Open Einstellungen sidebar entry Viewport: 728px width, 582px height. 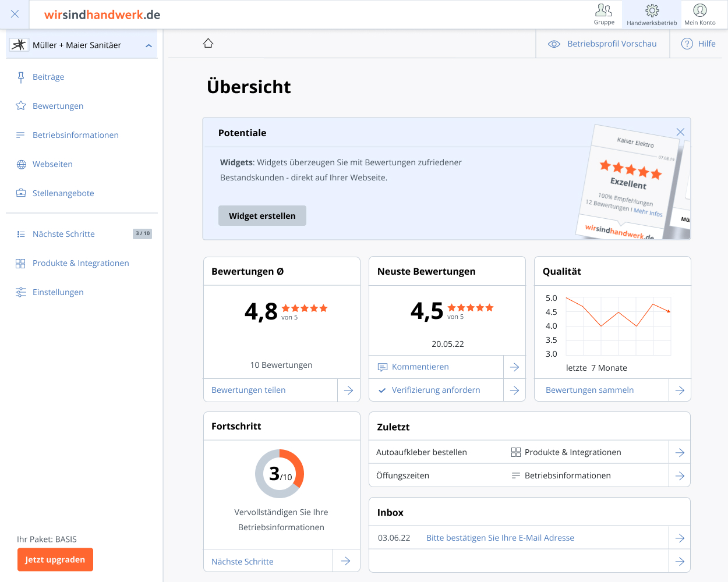pos(58,292)
